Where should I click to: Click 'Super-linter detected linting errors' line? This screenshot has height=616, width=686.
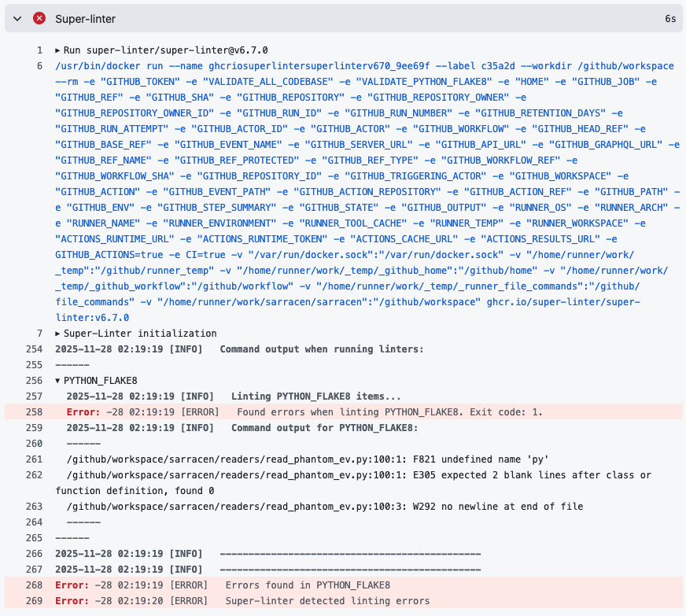242,602
